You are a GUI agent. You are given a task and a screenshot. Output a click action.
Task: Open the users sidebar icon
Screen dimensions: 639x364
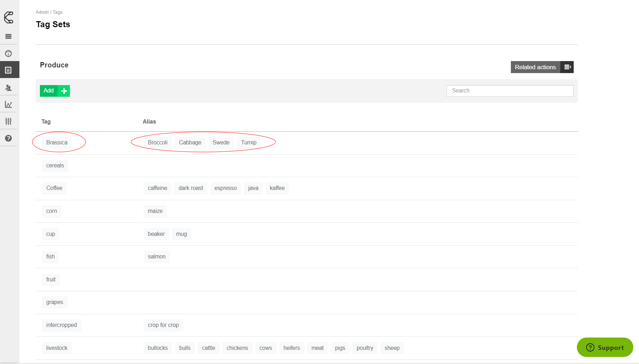tap(8, 88)
